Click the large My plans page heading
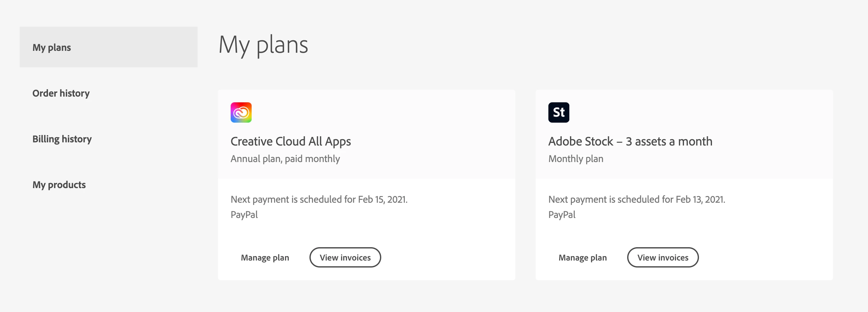 (x=263, y=45)
